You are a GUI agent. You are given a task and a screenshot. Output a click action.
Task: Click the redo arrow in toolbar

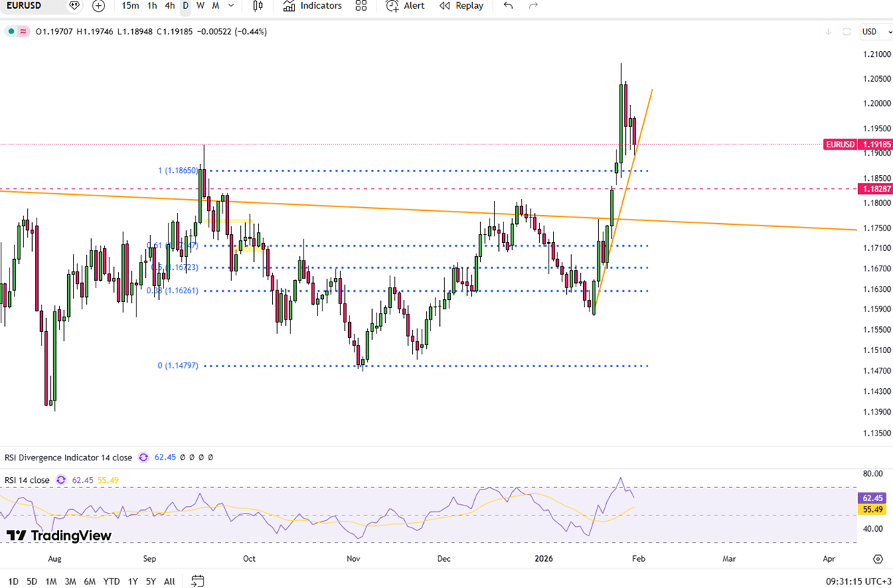click(x=533, y=6)
